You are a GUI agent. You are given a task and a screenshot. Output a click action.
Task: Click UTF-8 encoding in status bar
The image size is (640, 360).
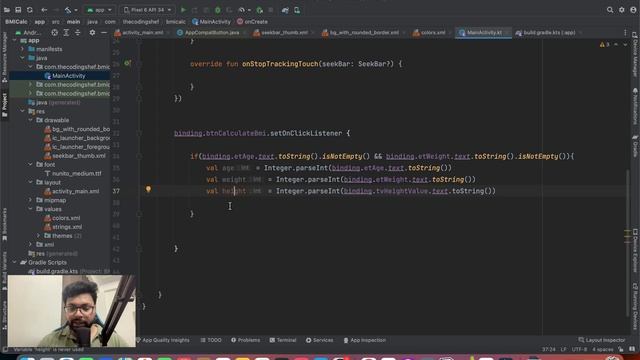click(x=580, y=349)
